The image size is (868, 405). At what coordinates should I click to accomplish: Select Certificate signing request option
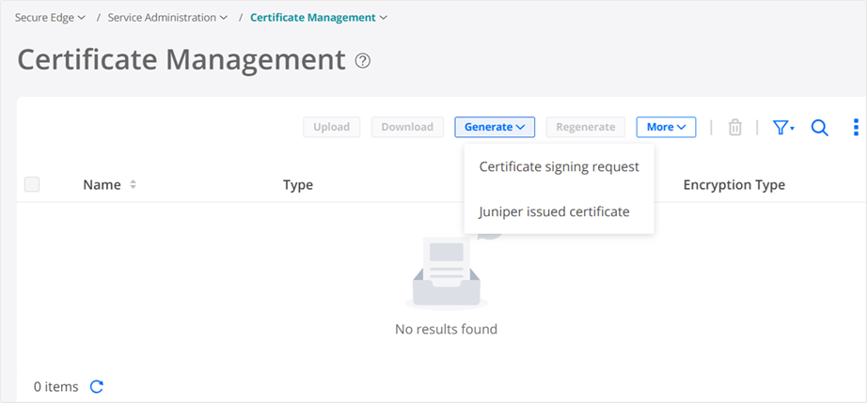(x=559, y=166)
